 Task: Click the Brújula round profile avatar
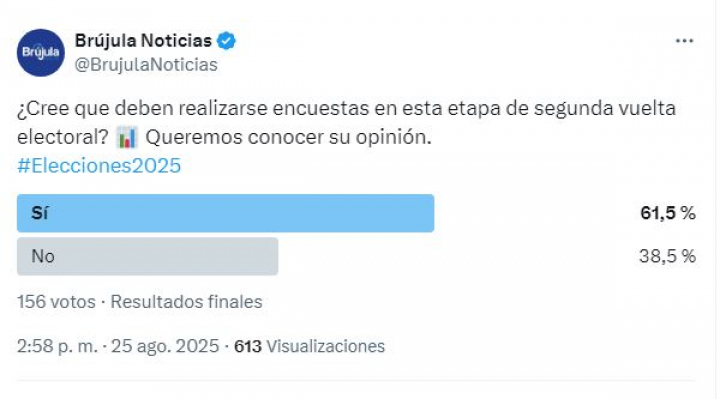coord(41,52)
